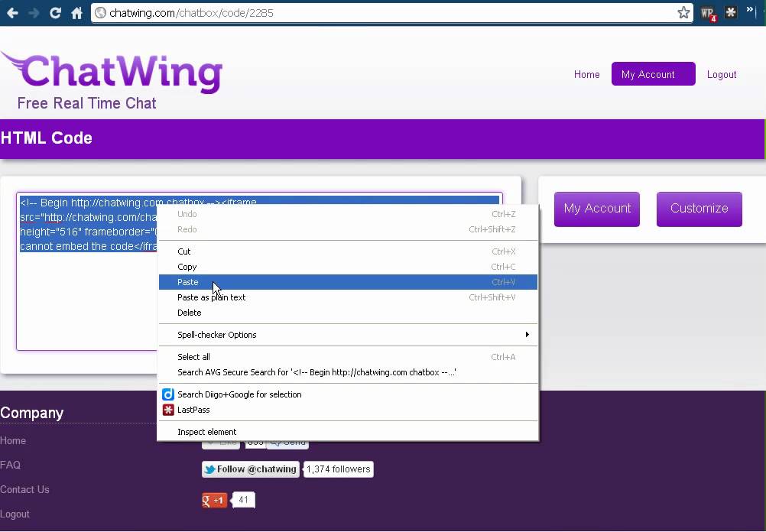The width and height of the screenshot is (766, 532).
Task: Click the HTML Code heading
Action: (47, 138)
